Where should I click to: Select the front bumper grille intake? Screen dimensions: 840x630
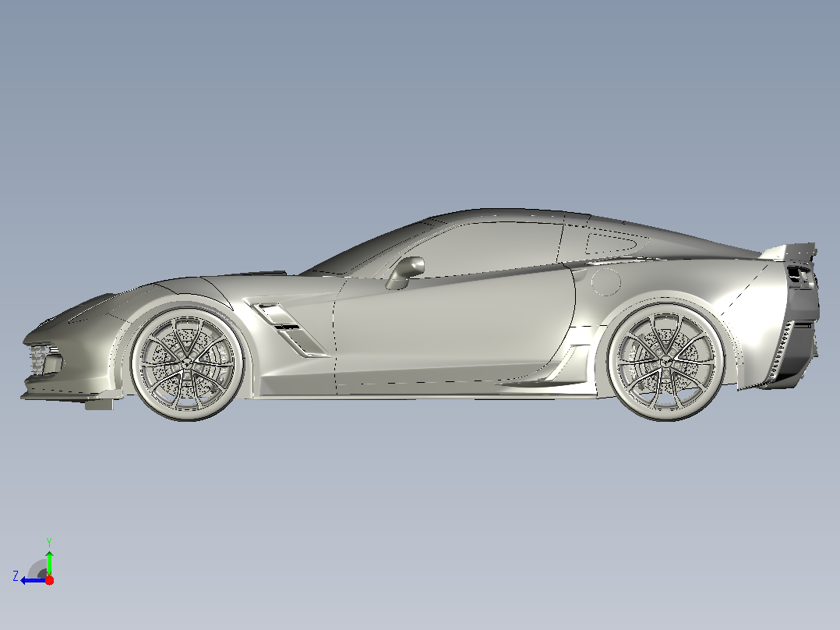click(x=44, y=359)
